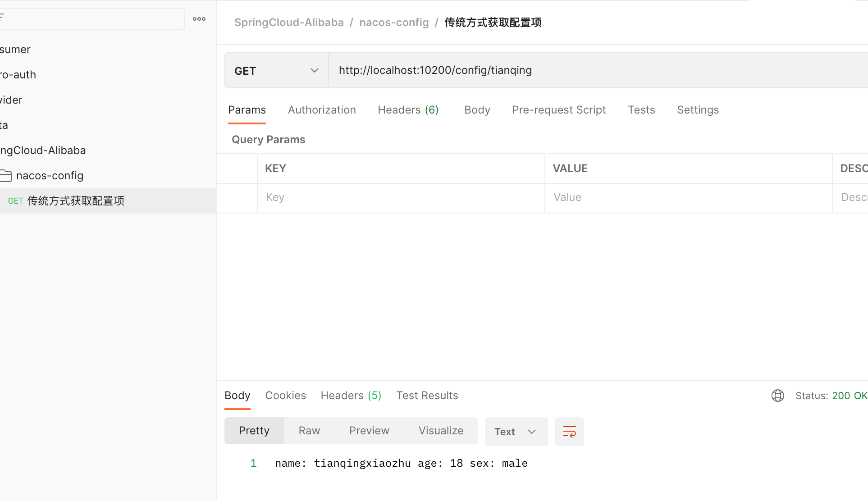Open the response Cookies tab

pos(285,396)
